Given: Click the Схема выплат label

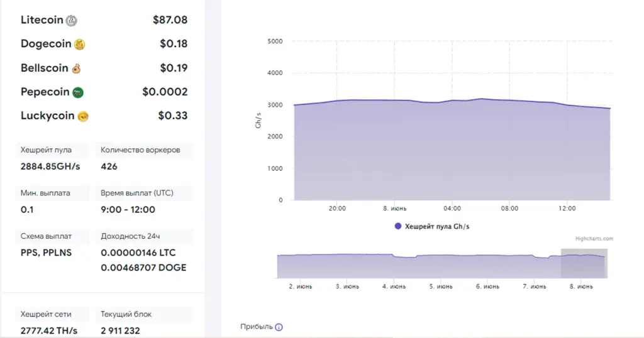Looking at the screenshot, I should [x=46, y=236].
